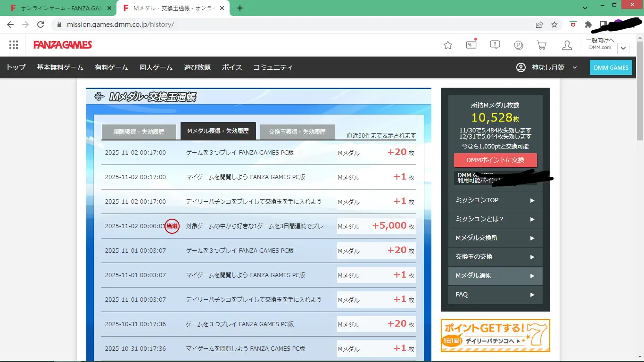The width and height of the screenshot is (644, 362).
Task: Click the デイリーパチンコ banner image
Action: 495,336
